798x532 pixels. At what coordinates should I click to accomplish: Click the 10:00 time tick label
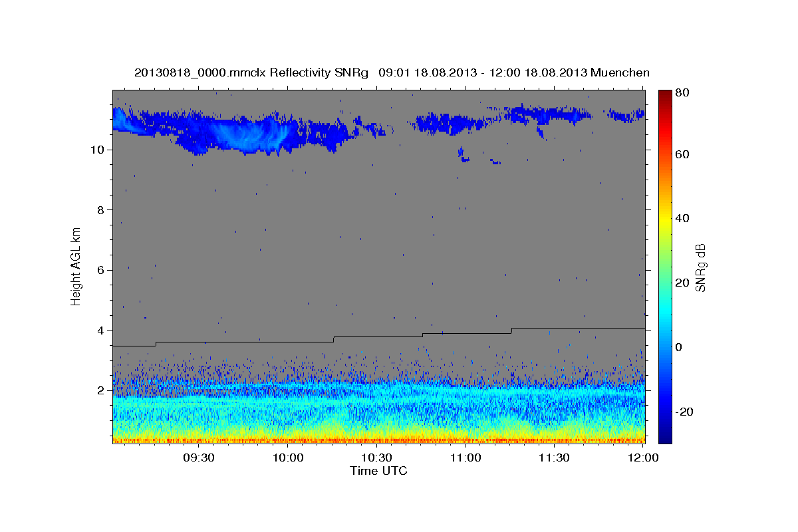click(288, 458)
